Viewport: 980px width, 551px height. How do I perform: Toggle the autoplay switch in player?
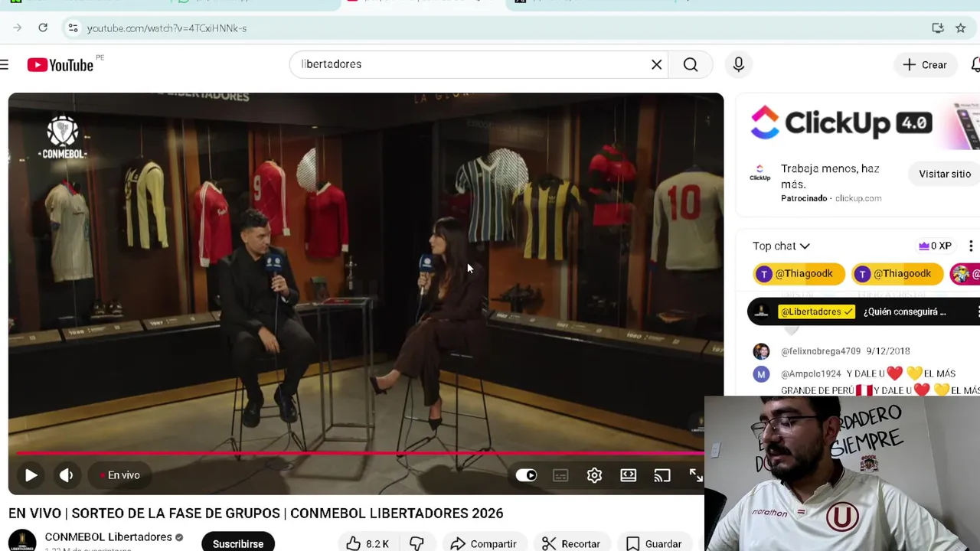click(x=526, y=475)
